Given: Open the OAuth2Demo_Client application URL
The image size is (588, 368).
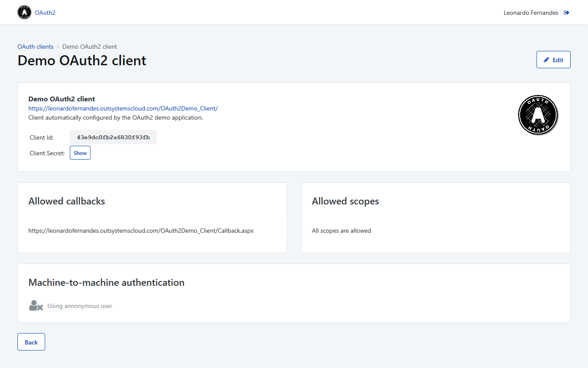Looking at the screenshot, I should 123,108.
